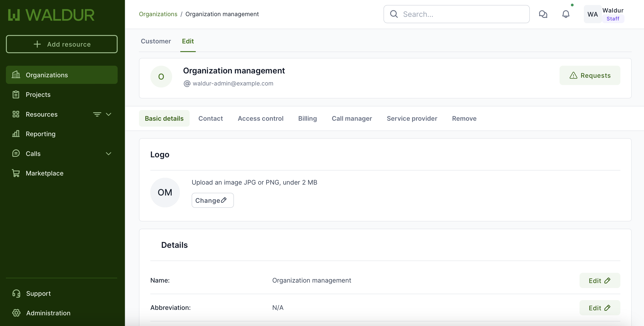Expand the Resources menu chevron
This screenshot has width=644, height=326.
coord(109,114)
